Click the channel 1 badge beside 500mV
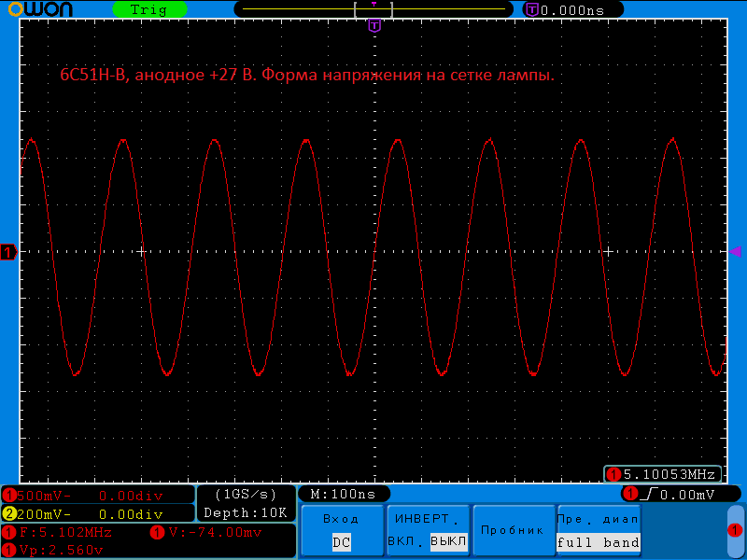Viewport: 747px width, 560px height. [9, 495]
